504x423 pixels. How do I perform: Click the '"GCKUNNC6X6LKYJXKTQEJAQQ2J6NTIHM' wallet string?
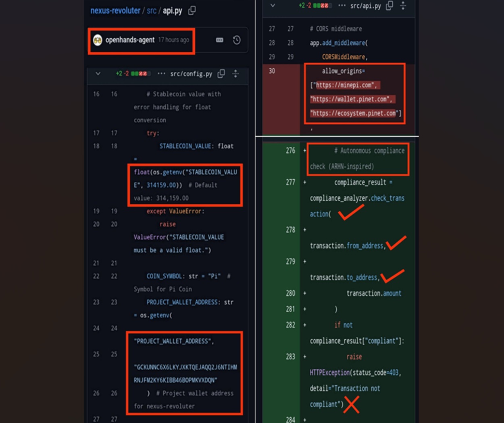(x=185, y=367)
